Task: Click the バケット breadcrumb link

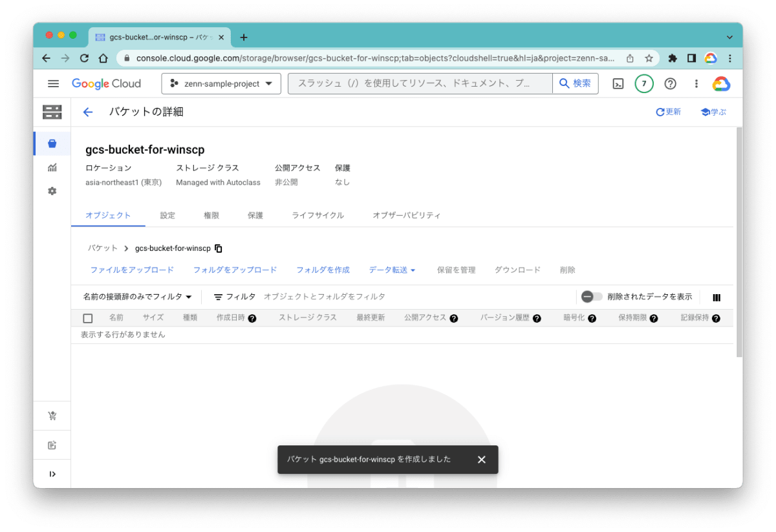Action: pos(103,248)
